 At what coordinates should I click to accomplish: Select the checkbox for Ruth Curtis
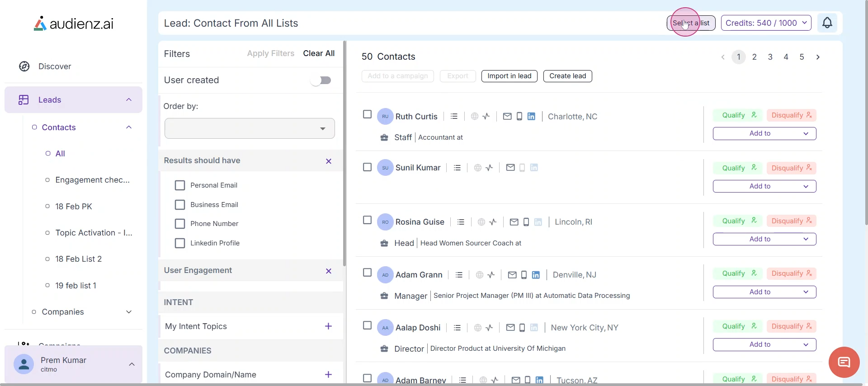[367, 114]
